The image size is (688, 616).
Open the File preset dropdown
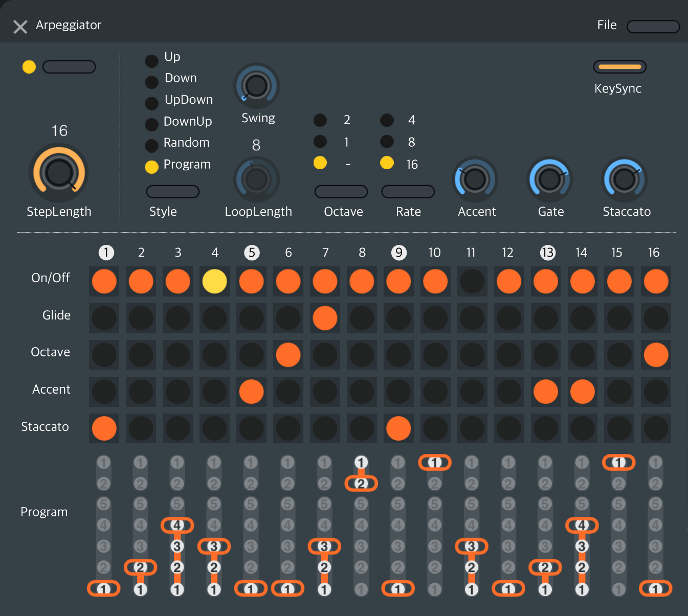tap(653, 27)
